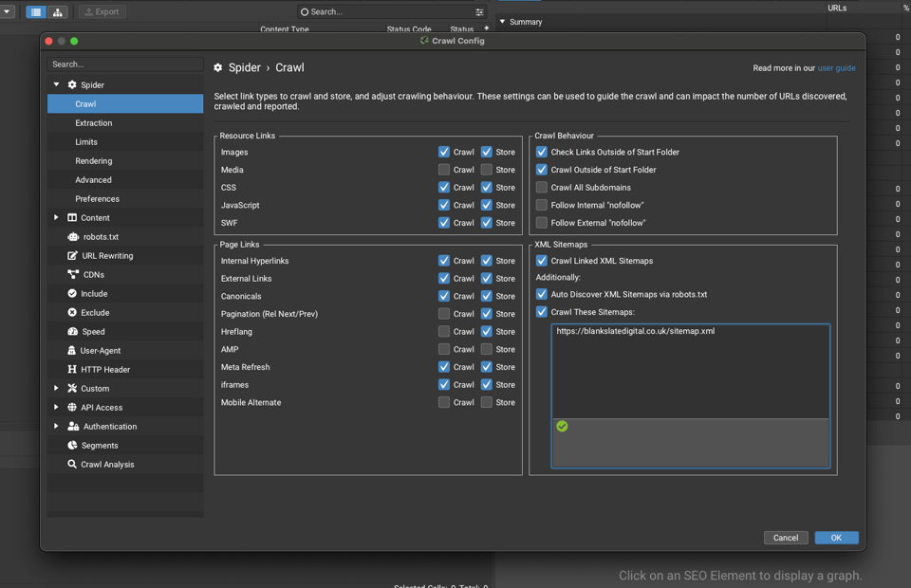
Task: Click the sitemap URLs text area
Action: (690, 372)
